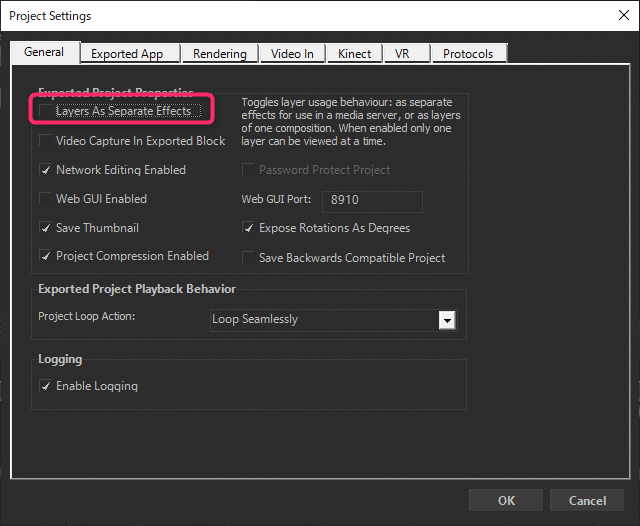The image size is (640, 526).
Task: Open the Project Loop Action dropdown arrow
Action: coord(447,320)
